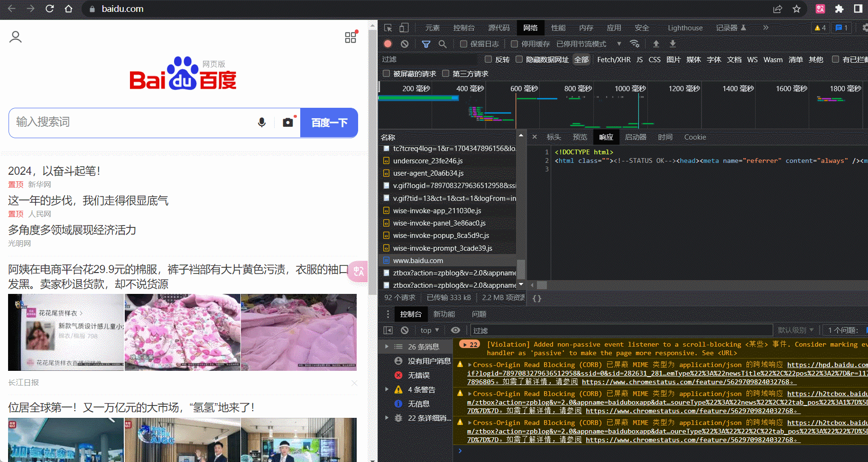Expand the Cross-Origin Read Blocking warning
868x462 pixels.
pyautogui.click(x=470, y=365)
